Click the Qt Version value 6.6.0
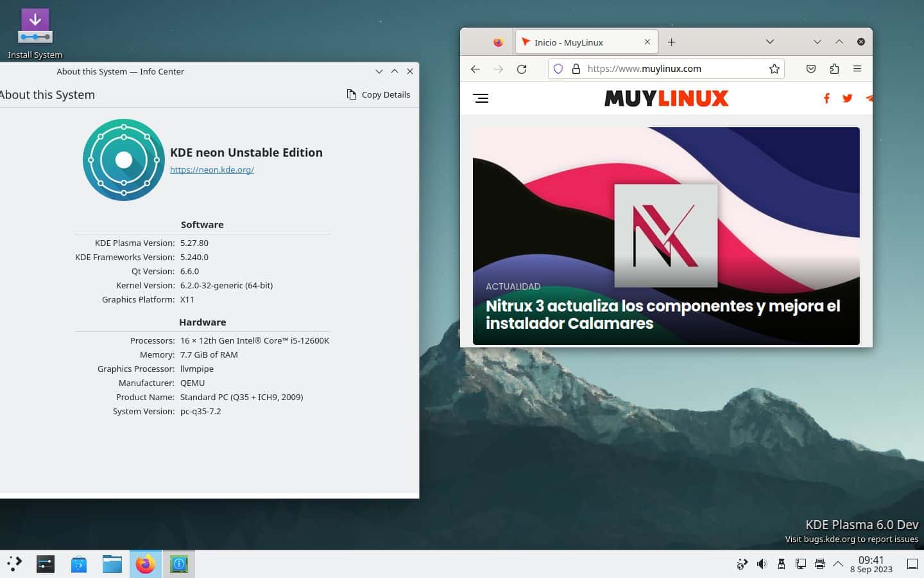Viewport: 924px width, 578px height. [190, 271]
